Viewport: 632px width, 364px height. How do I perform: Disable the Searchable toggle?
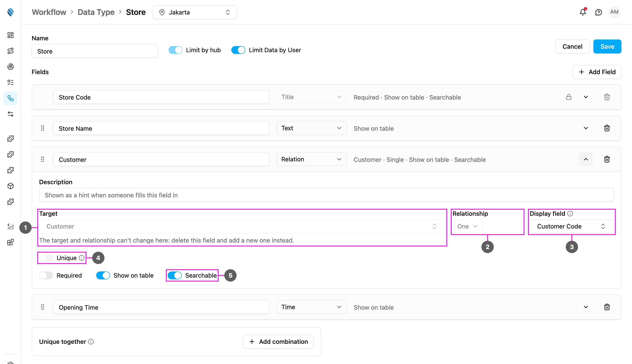(x=175, y=275)
